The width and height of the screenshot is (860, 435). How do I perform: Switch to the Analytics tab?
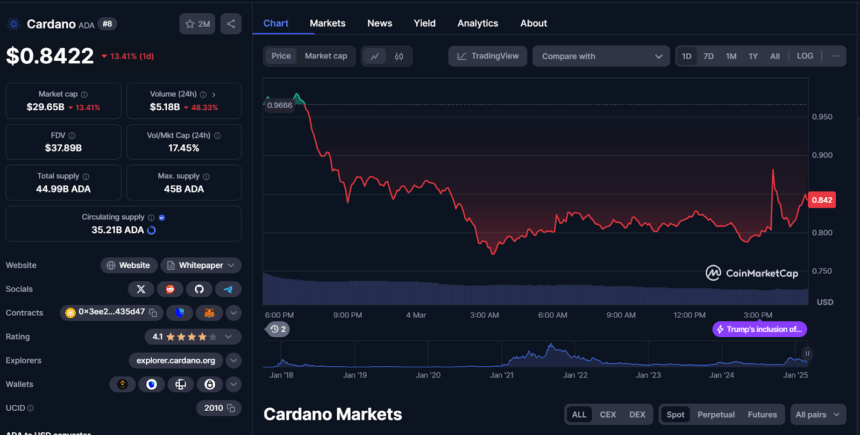point(478,23)
